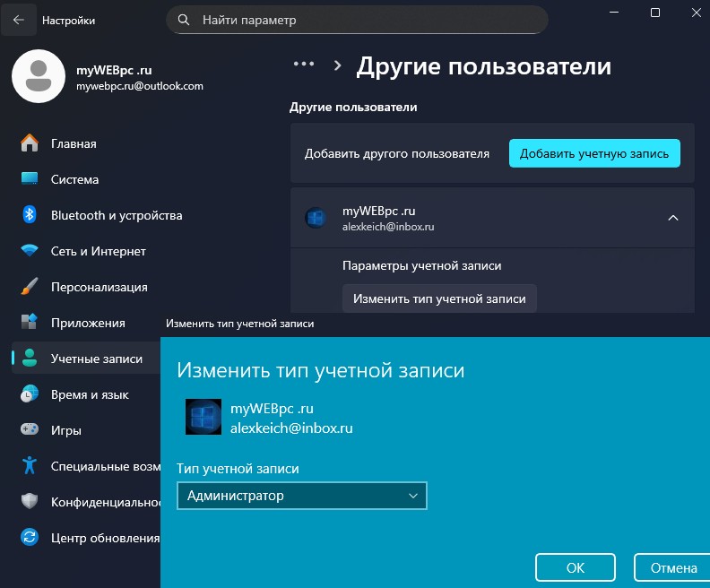The width and height of the screenshot is (710, 588).
Task: Click the Gaming controller icon
Action: [30, 429]
